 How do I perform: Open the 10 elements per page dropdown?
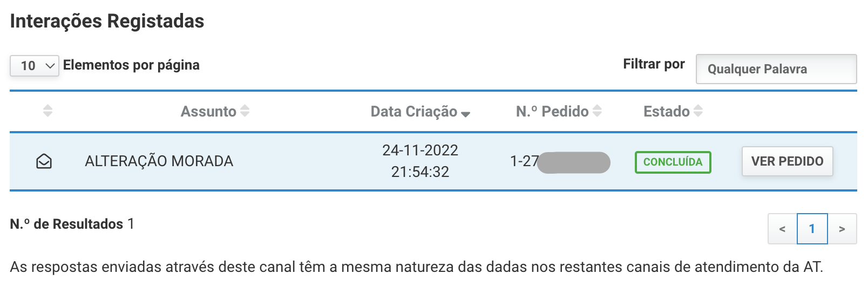pyautogui.click(x=35, y=66)
